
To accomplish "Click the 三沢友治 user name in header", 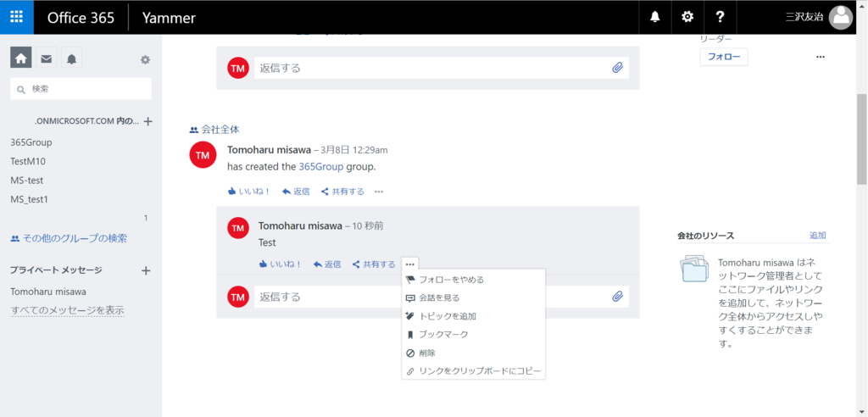I will [804, 17].
